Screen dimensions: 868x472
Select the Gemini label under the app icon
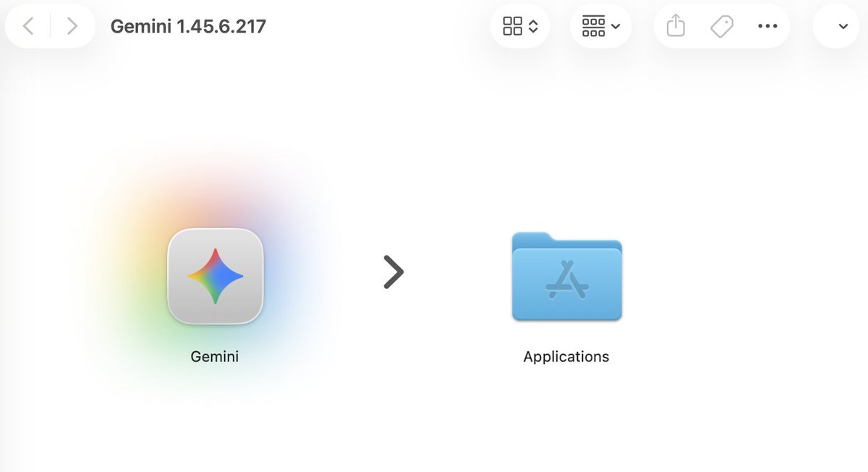(214, 356)
